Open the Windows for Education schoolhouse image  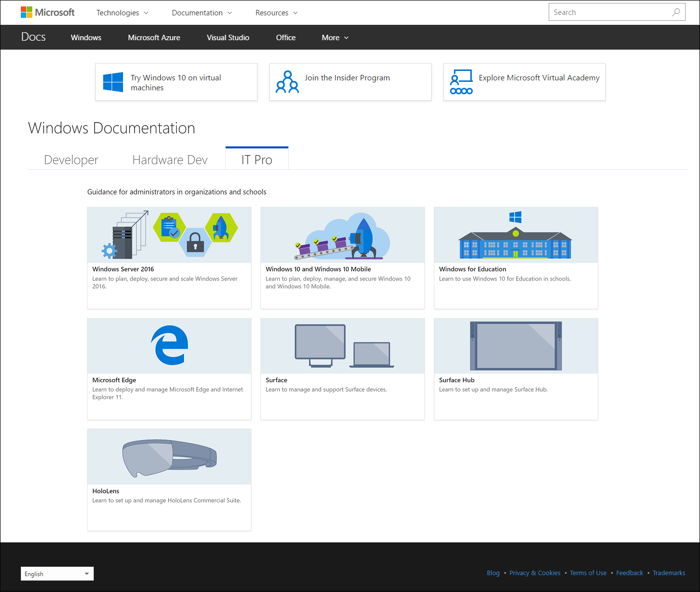coord(515,235)
